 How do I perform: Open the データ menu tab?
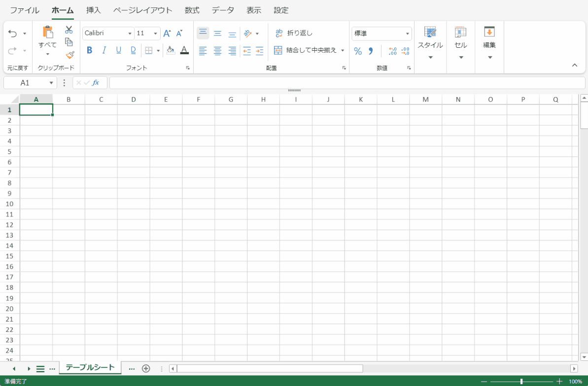pyautogui.click(x=223, y=10)
